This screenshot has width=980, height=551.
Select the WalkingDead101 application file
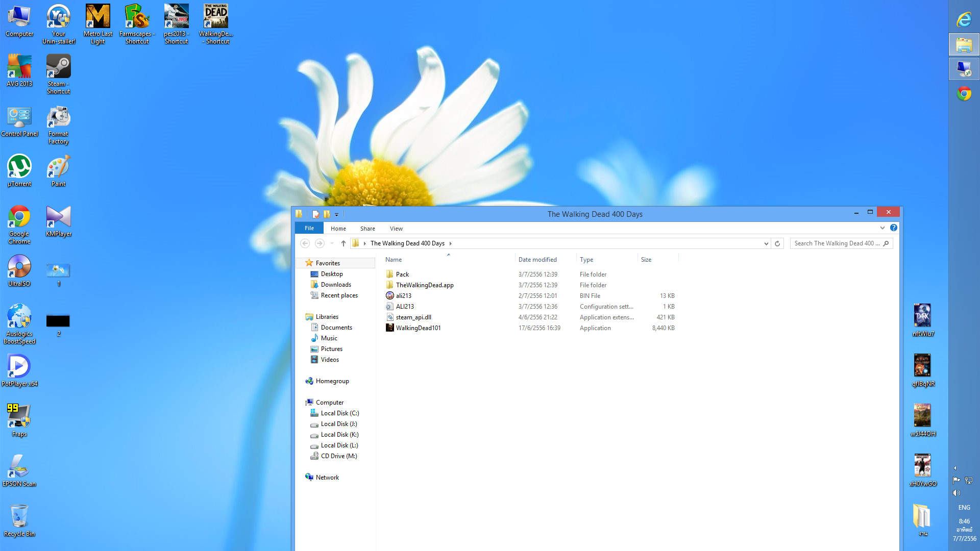(x=418, y=328)
